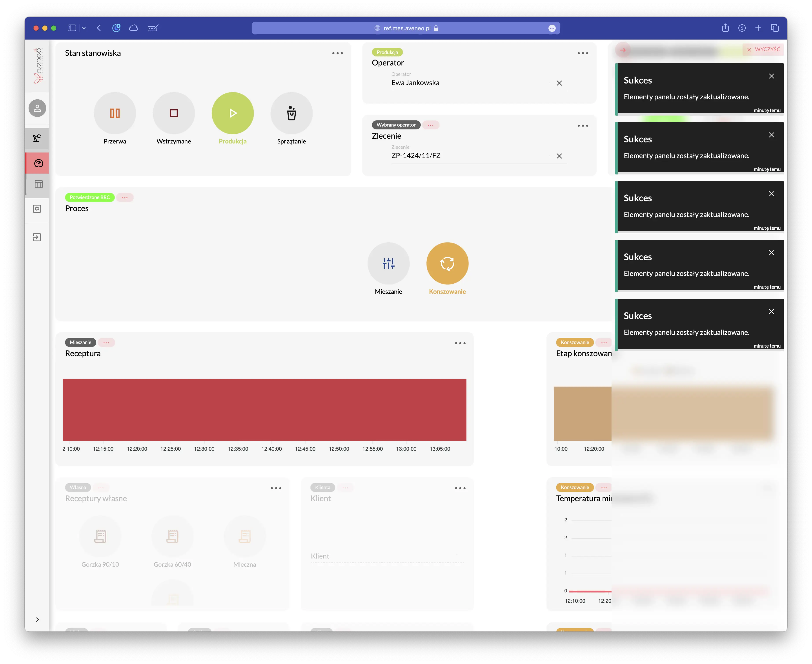This screenshot has height=664, width=812.
Task: Click the logout arrow sidebar icon
Action: (x=37, y=238)
